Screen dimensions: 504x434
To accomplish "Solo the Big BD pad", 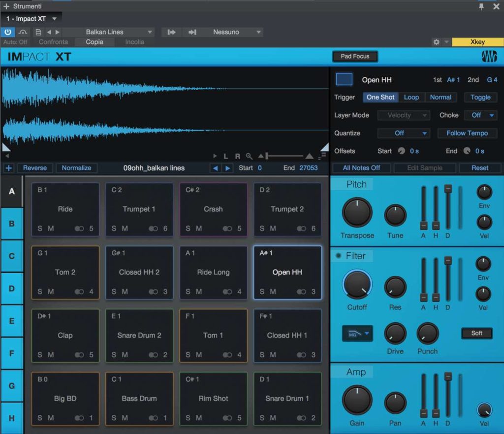I will [x=40, y=418].
